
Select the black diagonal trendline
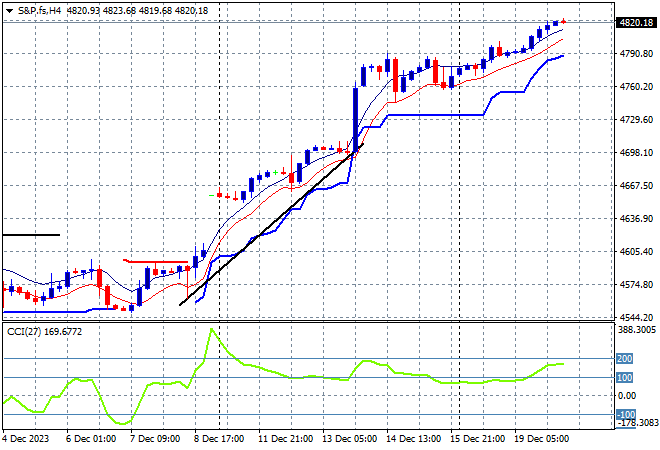(x=271, y=224)
